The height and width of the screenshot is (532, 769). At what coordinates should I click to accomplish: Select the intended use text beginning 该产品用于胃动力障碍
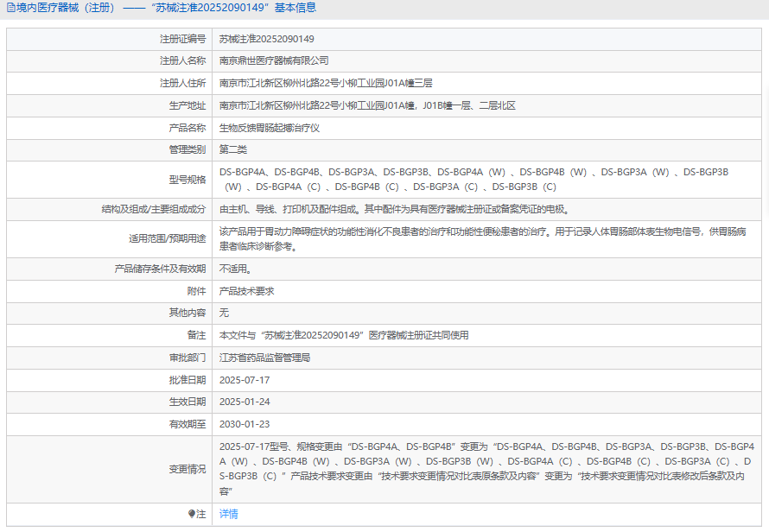483,238
